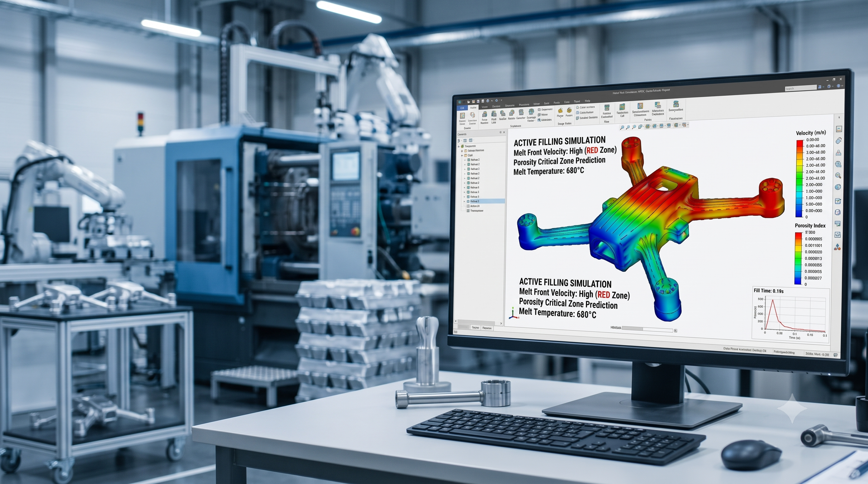Click the Melt Temperature: 680°C text at top
The image size is (868, 484).
pos(549,171)
